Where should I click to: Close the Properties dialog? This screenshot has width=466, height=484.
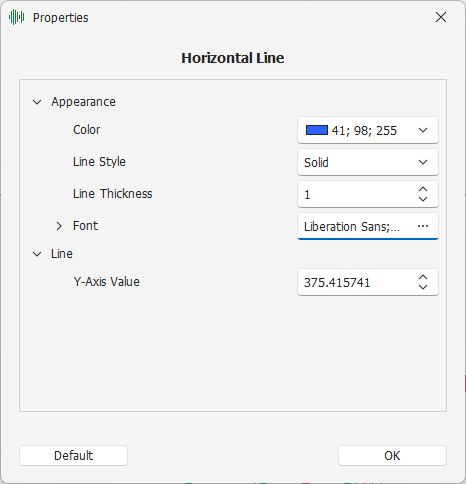click(x=441, y=17)
